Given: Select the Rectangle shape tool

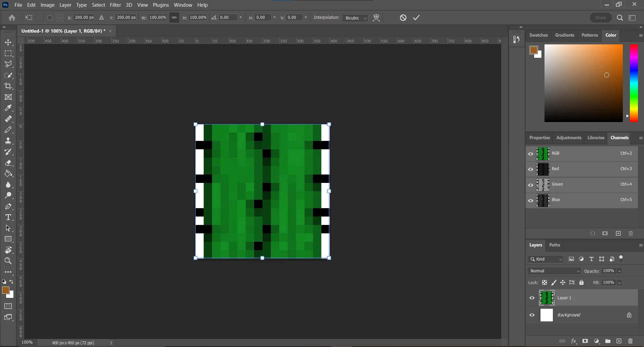Looking at the screenshot, I should click(x=8, y=239).
